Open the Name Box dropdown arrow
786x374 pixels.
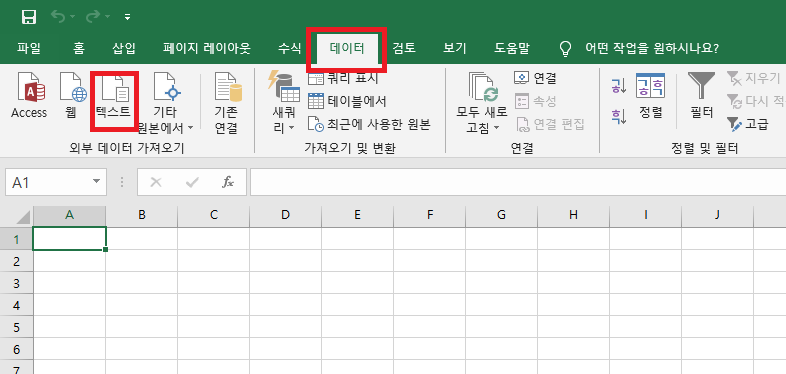97,181
